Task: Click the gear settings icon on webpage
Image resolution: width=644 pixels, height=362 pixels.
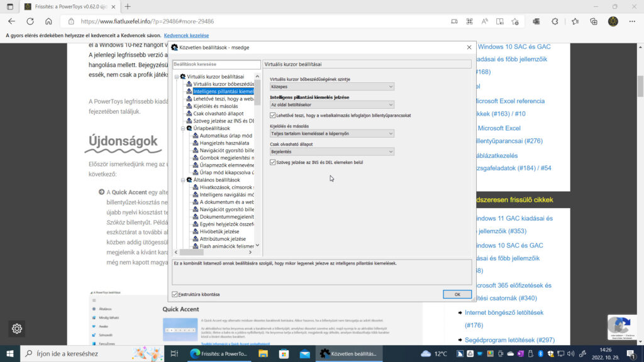Action: coord(17,328)
